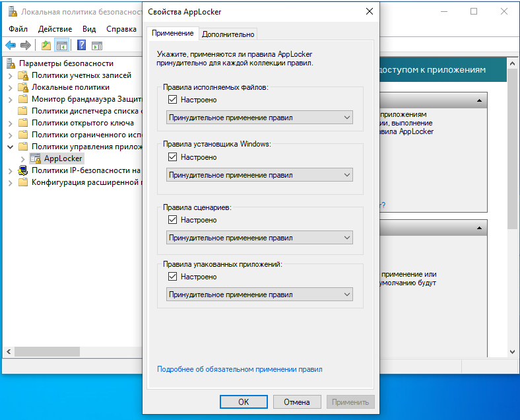Click the Политики учетных записей folder icon
520x420 pixels.
[x=23, y=76]
